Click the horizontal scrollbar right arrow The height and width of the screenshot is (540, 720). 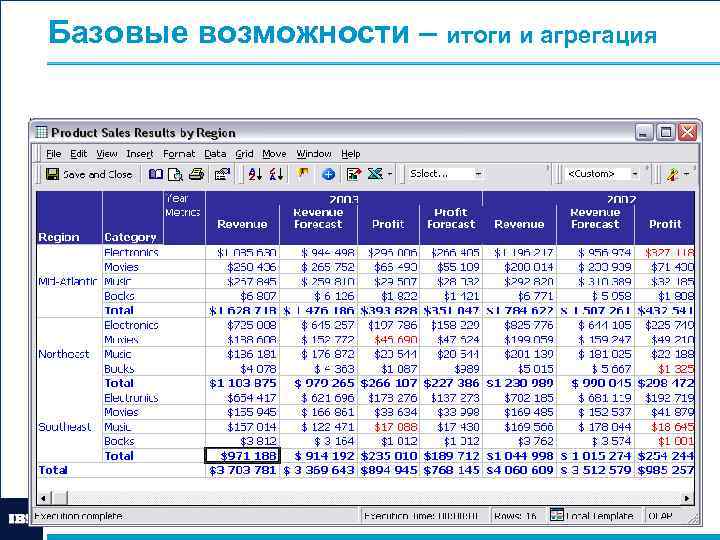pos(687,498)
